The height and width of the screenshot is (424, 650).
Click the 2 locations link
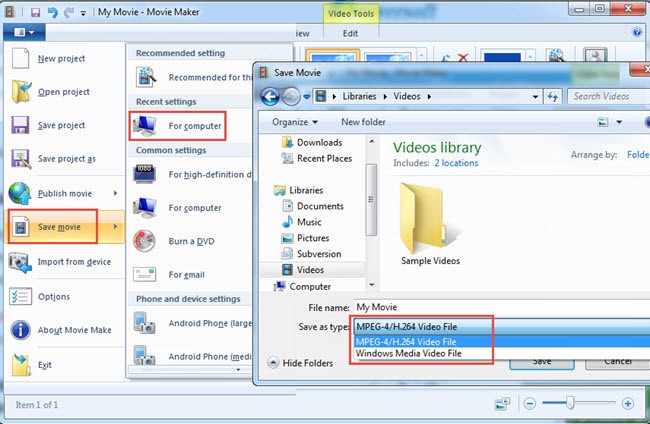point(456,163)
